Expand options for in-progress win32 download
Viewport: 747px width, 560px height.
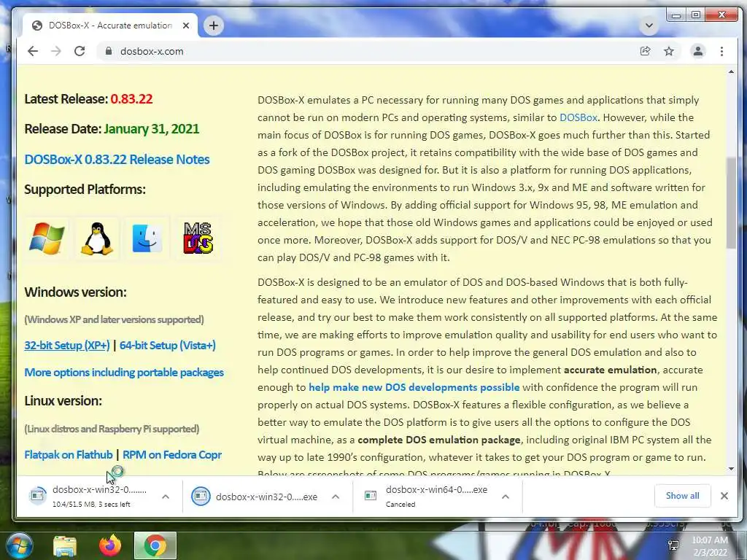pyautogui.click(x=166, y=497)
